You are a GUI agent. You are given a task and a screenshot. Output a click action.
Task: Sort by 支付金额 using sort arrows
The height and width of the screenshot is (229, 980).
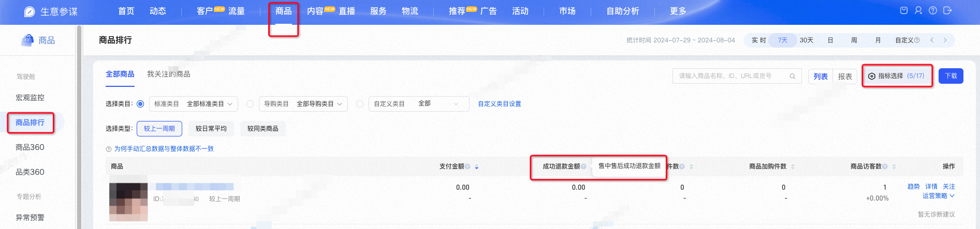coord(476,166)
